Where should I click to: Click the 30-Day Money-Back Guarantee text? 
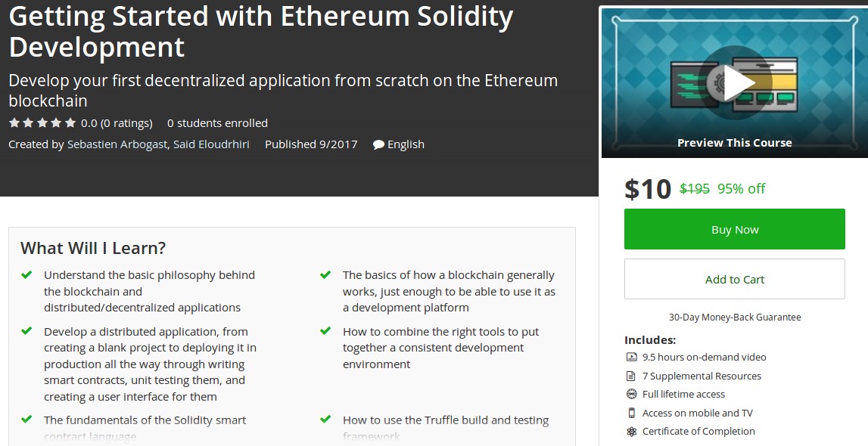[x=734, y=317]
